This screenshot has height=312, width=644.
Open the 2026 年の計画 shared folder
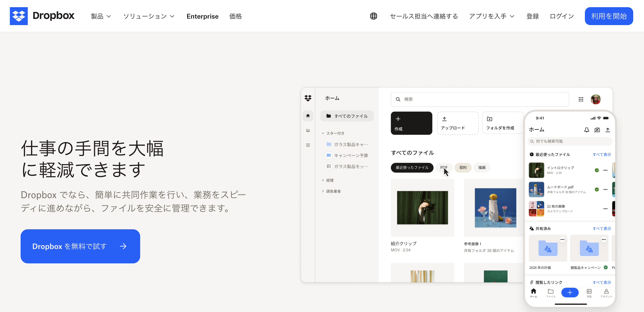(x=547, y=248)
